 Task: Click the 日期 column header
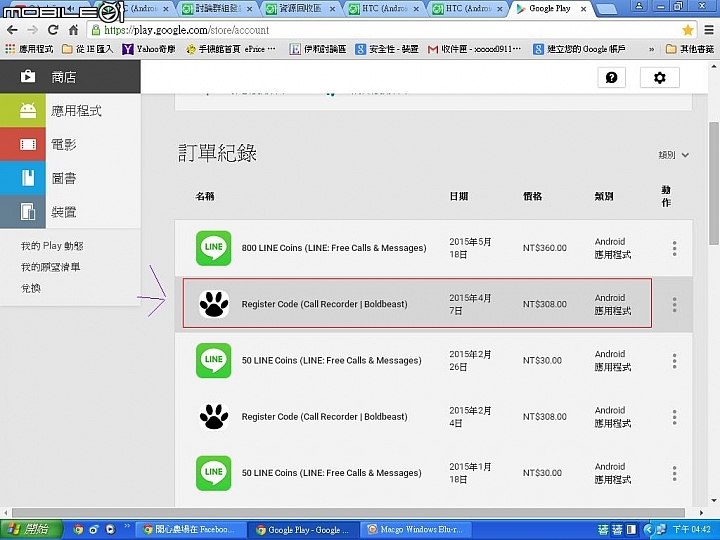click(459, 197)
